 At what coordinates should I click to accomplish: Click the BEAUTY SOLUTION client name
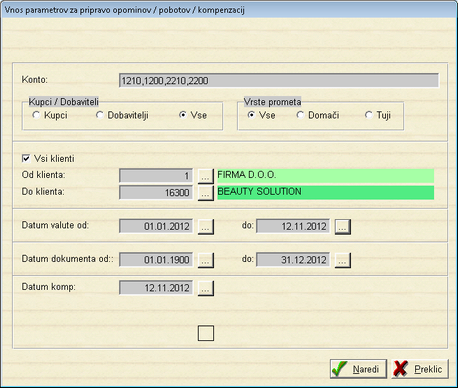click(326, 193)
